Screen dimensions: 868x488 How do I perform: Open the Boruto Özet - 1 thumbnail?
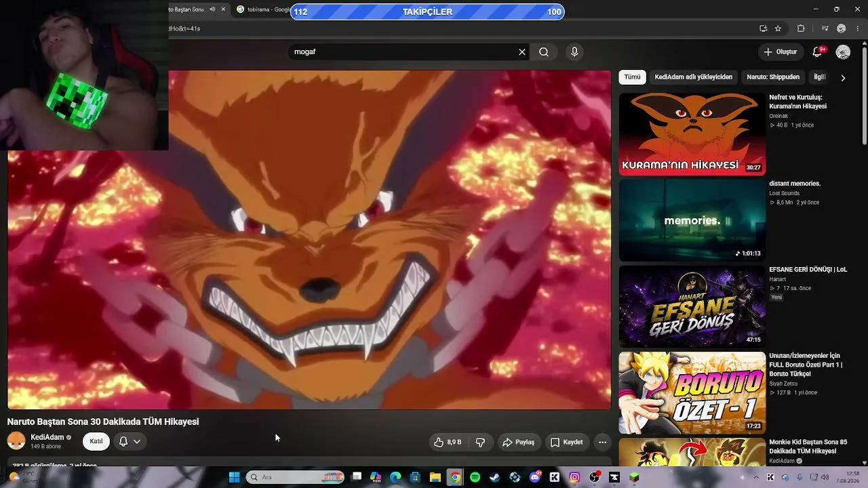(x=692, y=392)
